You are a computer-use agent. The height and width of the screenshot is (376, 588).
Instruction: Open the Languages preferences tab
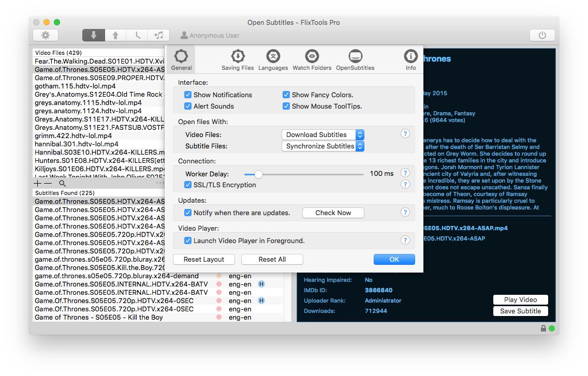[273, 60]
